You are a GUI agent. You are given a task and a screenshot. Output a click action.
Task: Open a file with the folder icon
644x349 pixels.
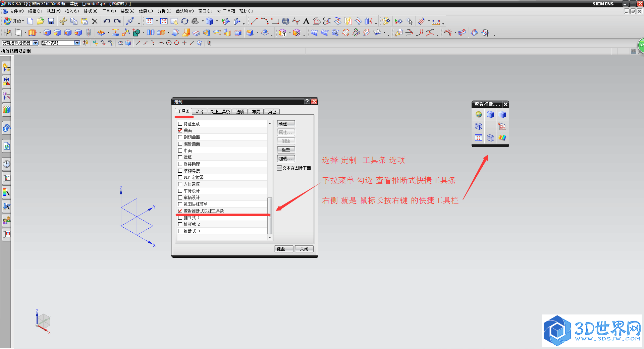click(x=40, y=21)
